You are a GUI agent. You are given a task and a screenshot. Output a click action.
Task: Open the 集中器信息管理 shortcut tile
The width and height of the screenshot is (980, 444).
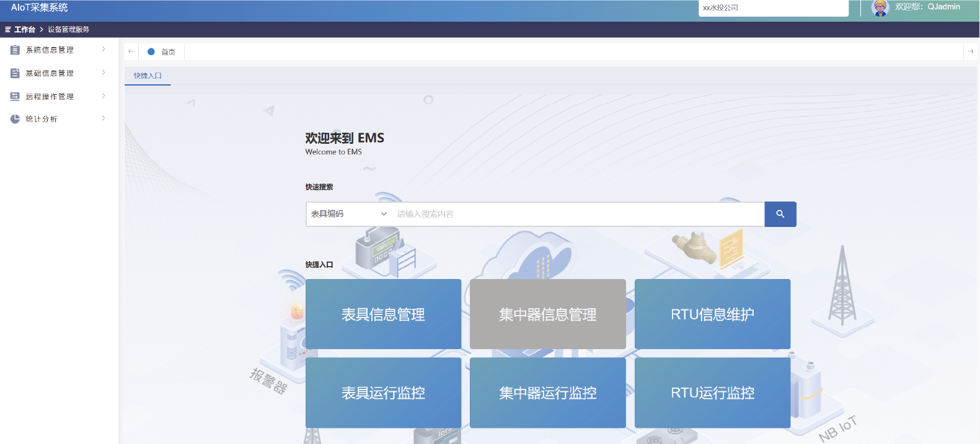[x=547, y=314]
